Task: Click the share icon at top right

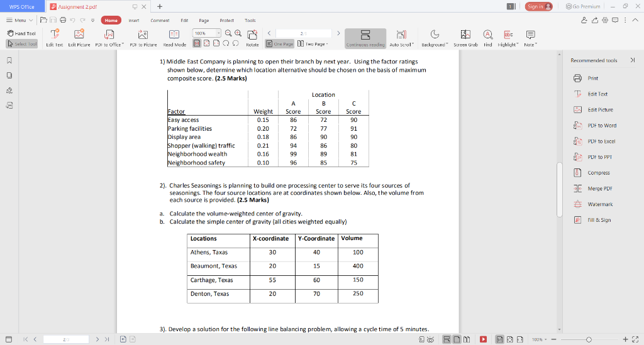Action: tap(595, 20)
